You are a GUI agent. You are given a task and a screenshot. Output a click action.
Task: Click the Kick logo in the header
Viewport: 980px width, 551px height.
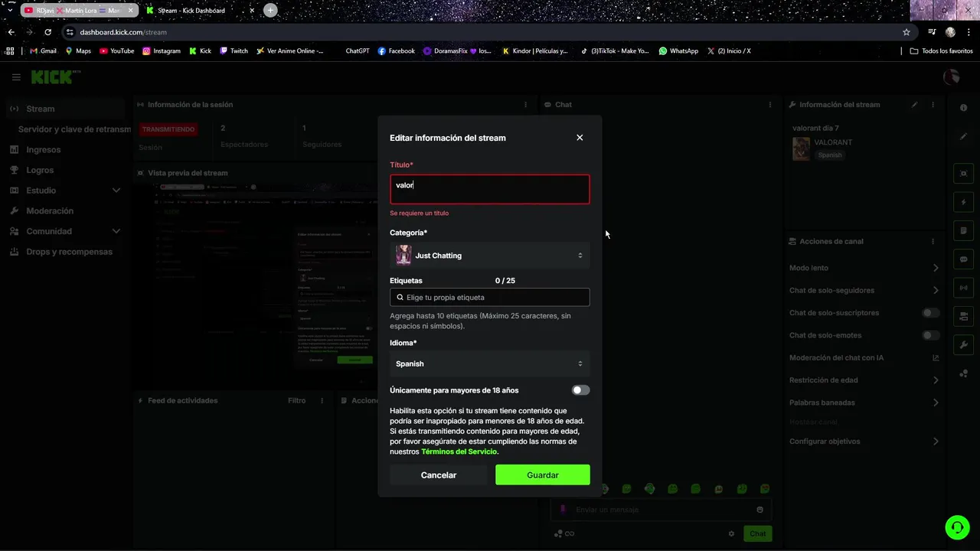[x=55, y=77]
